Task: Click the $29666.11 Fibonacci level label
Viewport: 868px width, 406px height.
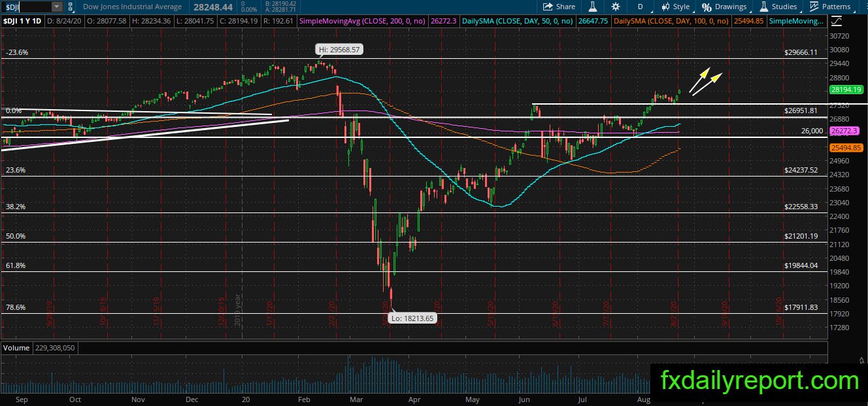Action: 801,52
